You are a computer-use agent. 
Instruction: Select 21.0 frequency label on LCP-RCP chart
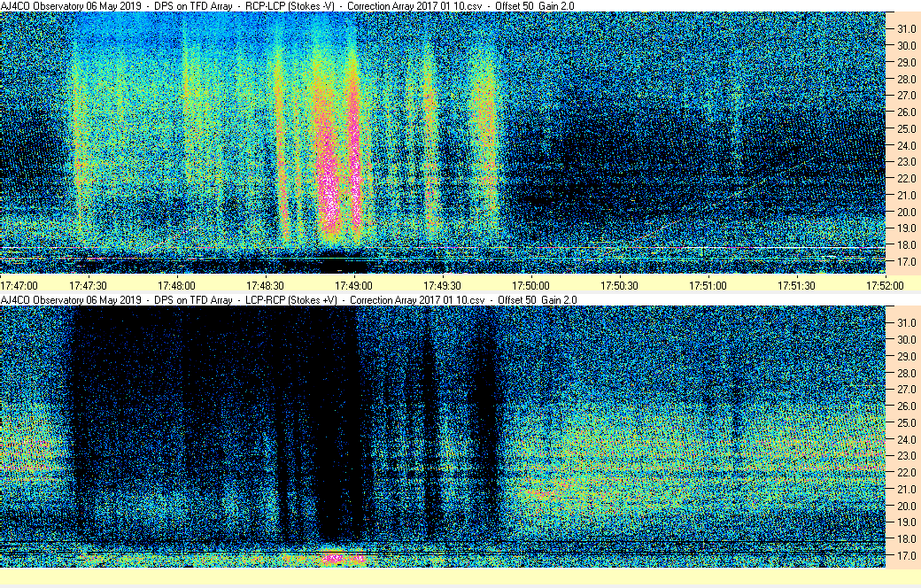click(906, 489)
